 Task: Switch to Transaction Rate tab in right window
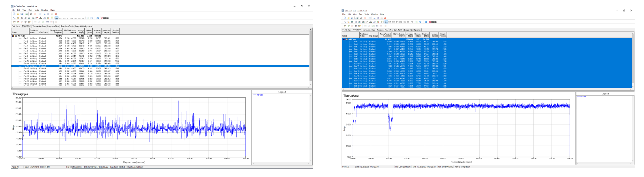369,30
